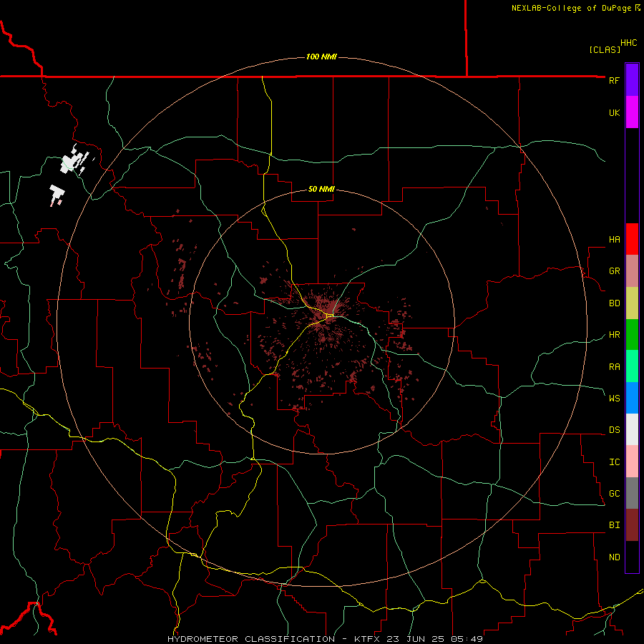
Task: Click the 50 NMI range ring label
Action: pos(321,190)
